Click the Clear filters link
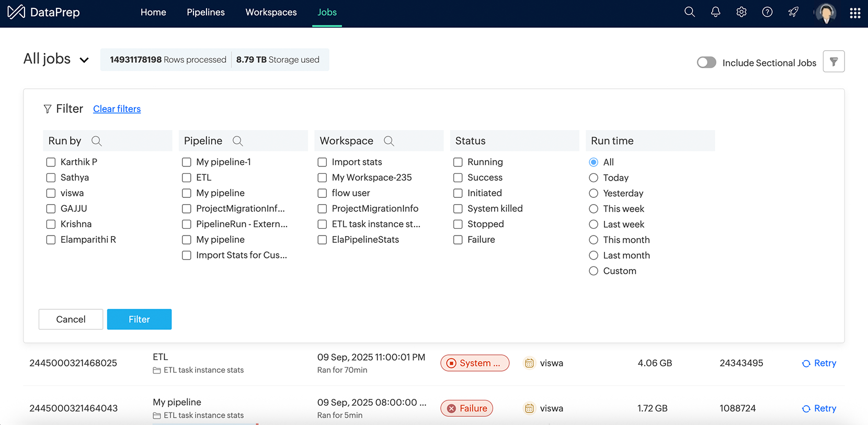 point(117,109)
